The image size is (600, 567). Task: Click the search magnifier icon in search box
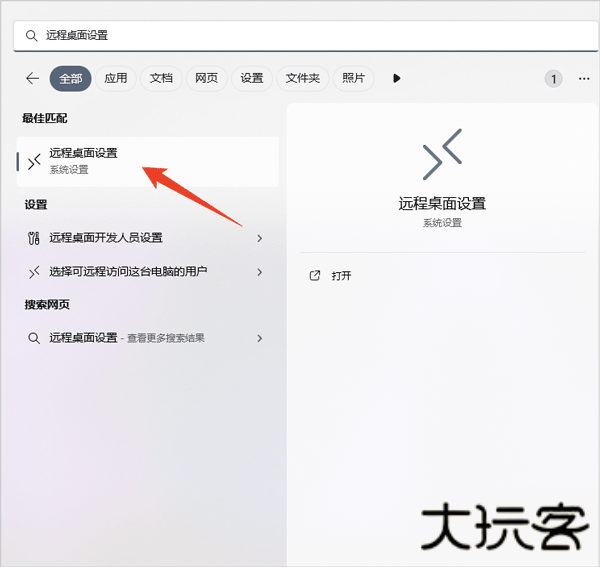[32, 35]
